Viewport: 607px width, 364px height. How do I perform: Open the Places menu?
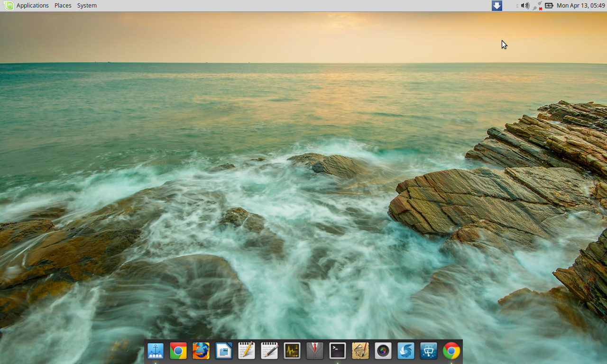63,5
